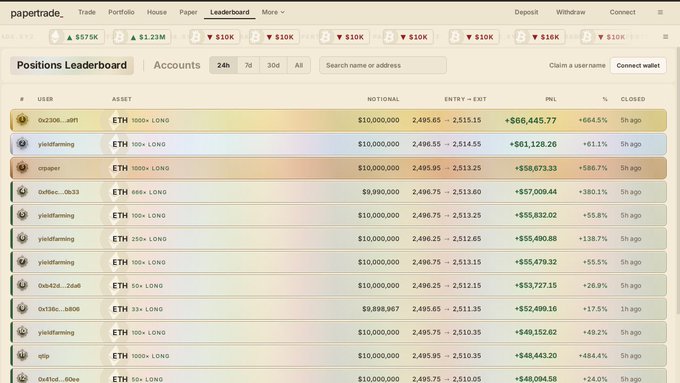Screen dimensions: 680x383
Task: Select Positions Leaderboard view
Action: click(72, 65)
